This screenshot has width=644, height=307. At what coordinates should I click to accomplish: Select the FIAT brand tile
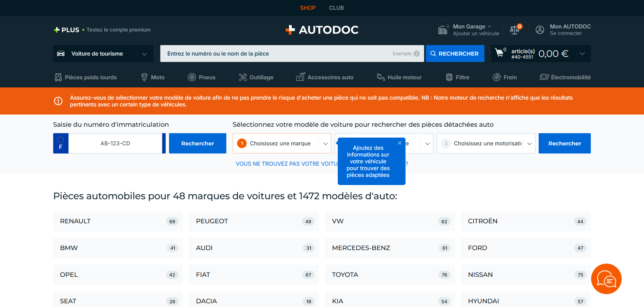(254, 275)
